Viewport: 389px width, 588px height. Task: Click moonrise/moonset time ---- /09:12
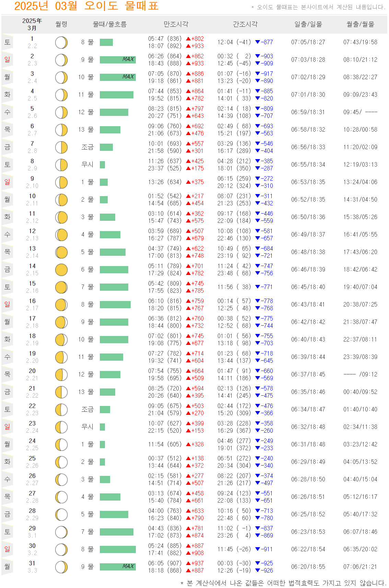pos(361,374)
